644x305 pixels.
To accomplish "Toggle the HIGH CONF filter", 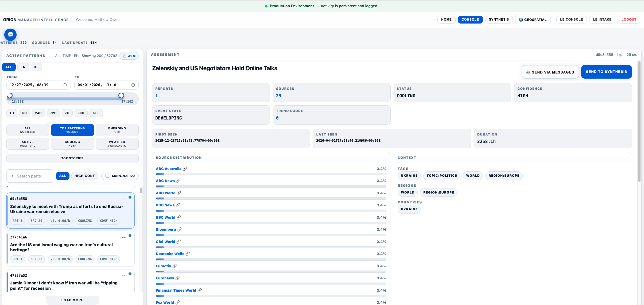I will tap(84, 176).
